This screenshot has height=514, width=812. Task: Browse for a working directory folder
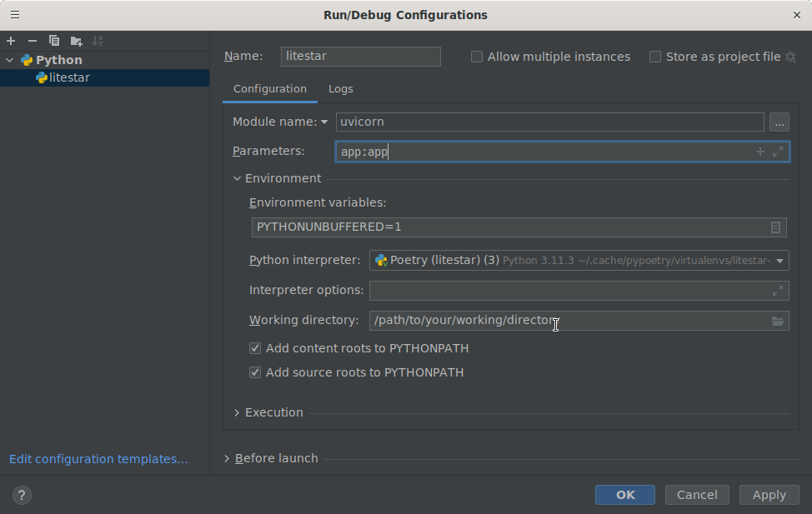pyautogui.click(x=778, y=320)
